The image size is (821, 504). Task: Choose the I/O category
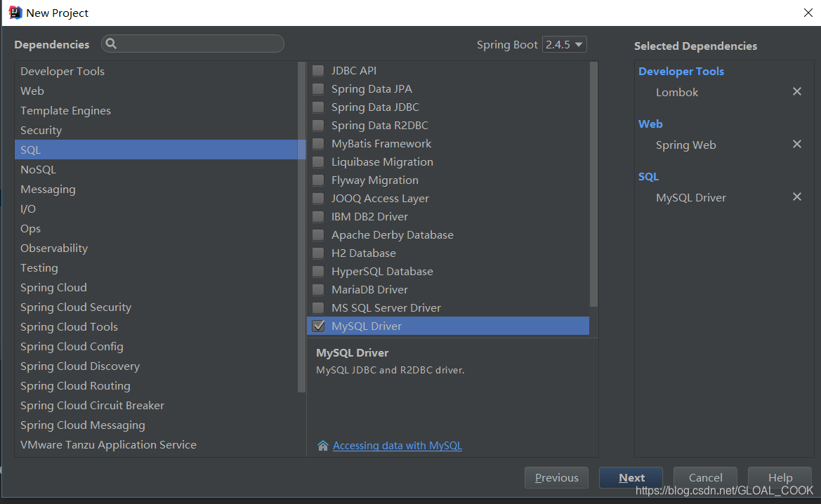point(157,208)
